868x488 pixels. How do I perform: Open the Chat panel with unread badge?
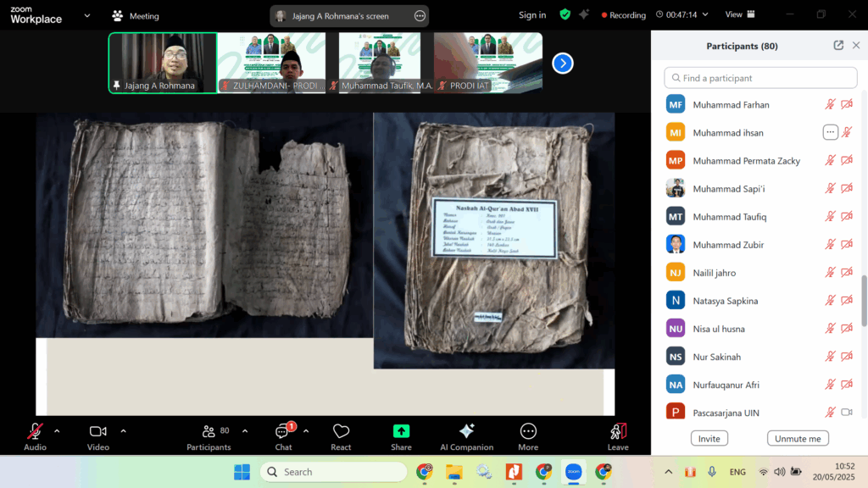pyautogui.click(x=283, y=432)
